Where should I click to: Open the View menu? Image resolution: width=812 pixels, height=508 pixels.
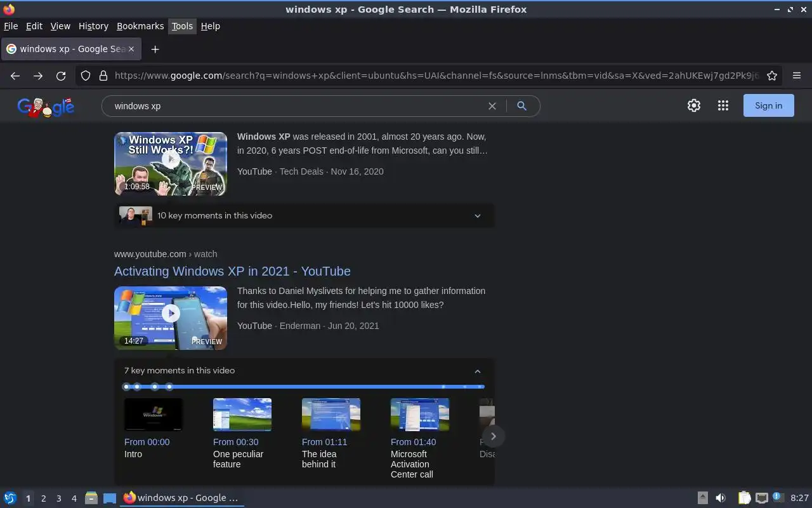[60, 26]
